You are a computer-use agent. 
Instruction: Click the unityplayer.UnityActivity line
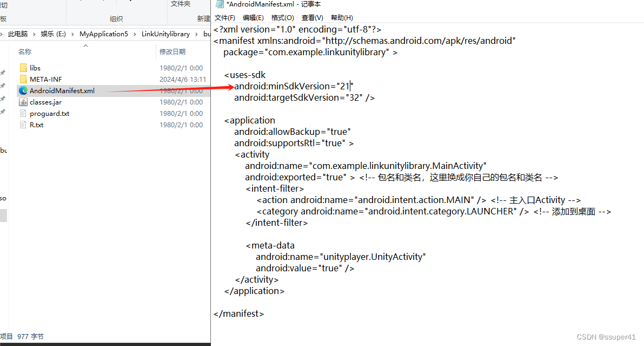[x=341, y=257]
